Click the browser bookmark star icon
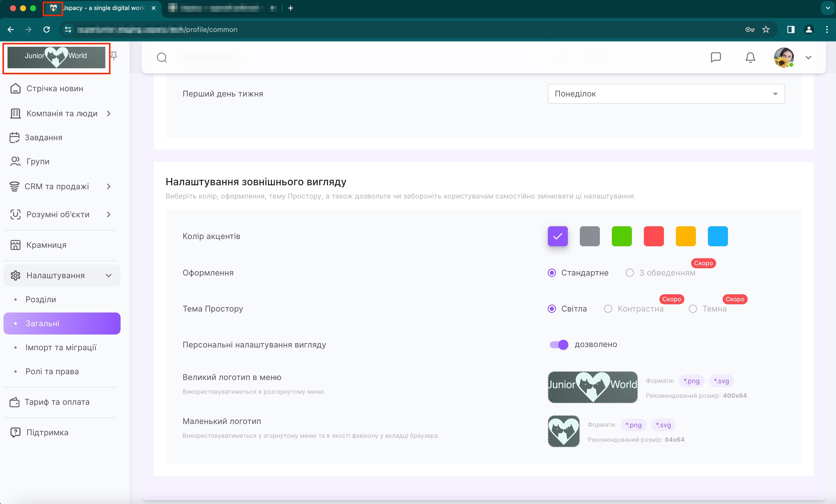Screen dimensions: 836x504 point(766,29)
